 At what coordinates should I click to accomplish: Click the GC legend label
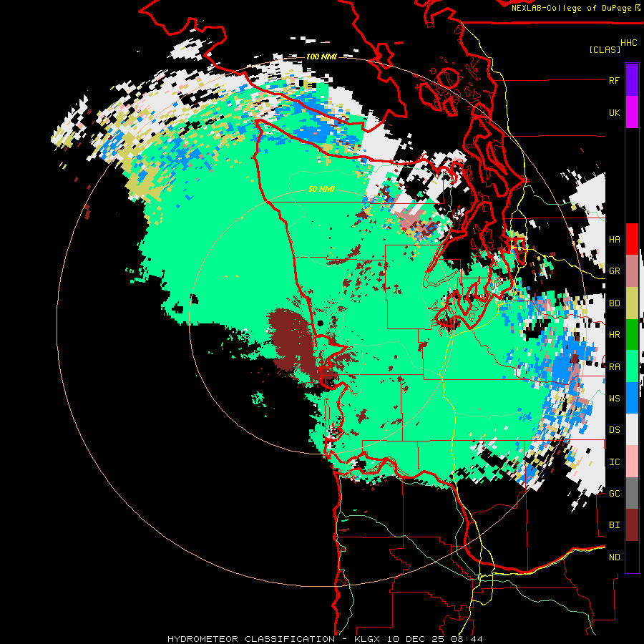[x=614, y=494]
